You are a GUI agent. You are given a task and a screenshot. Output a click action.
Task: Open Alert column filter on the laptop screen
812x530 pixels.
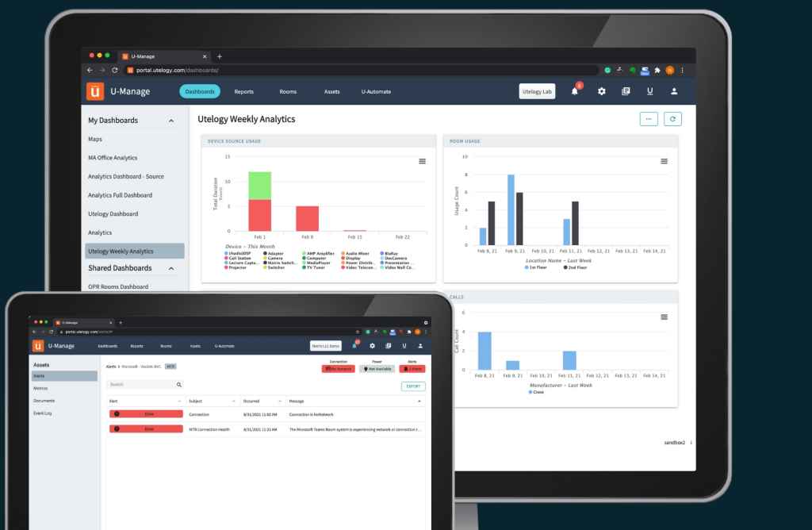179,401
